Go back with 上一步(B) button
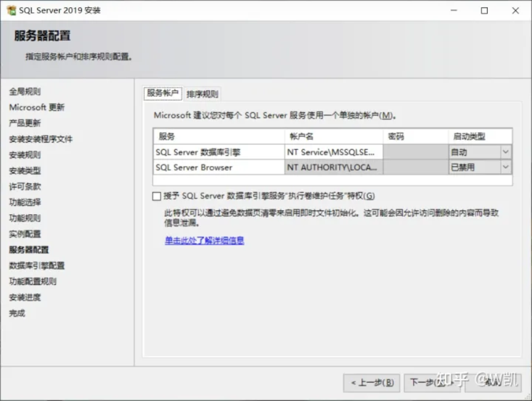The width and height of the screenshot is (532, 401). (x=372, y=383)
